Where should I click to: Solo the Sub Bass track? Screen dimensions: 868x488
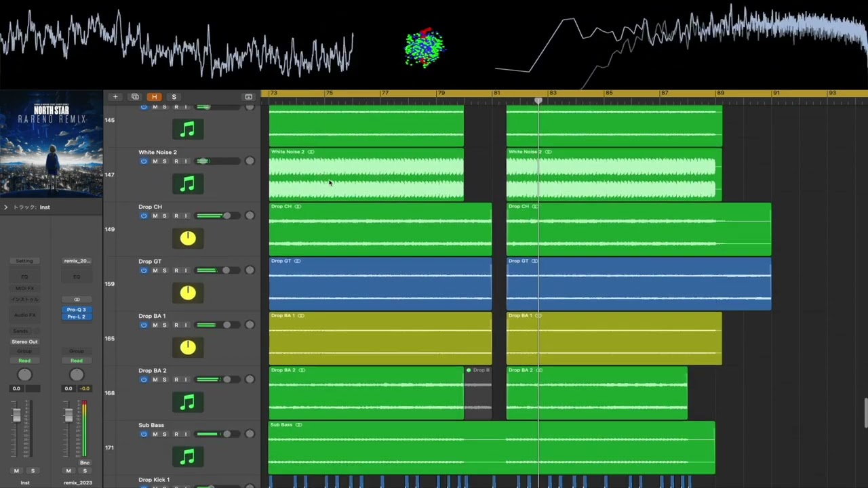pyautogui.click(x=164, y=434)
